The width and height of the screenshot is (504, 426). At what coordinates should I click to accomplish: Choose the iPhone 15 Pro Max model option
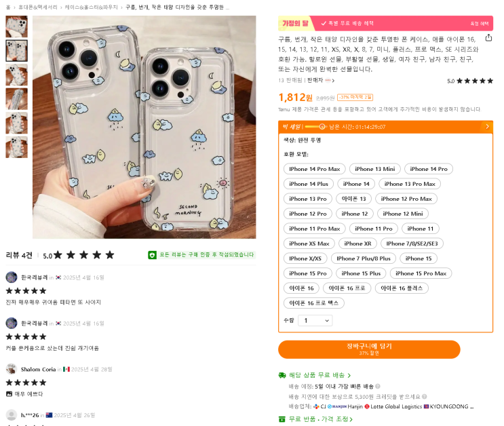tap(421, 273)
